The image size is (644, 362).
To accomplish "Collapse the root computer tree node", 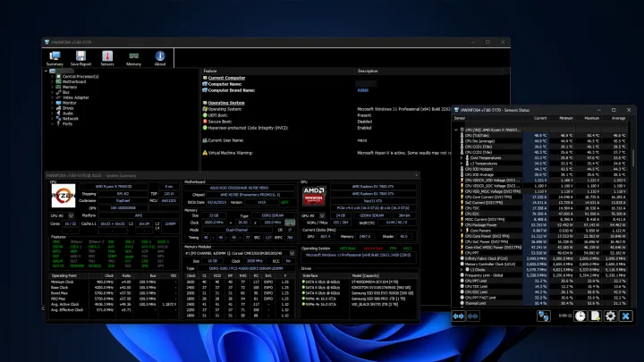I will pyautogui.click(x=46, y=71).
